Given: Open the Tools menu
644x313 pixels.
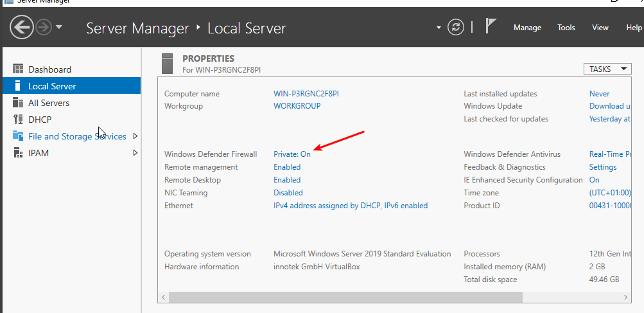Looking at the screenshot, I should 566,28.
